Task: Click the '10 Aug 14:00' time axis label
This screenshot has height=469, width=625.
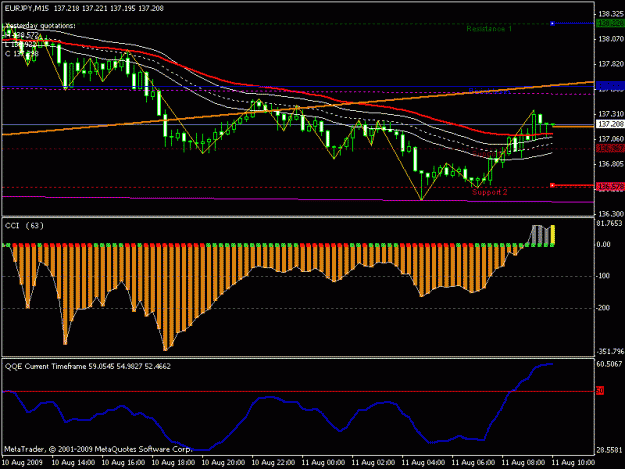Action: (73, 463)
